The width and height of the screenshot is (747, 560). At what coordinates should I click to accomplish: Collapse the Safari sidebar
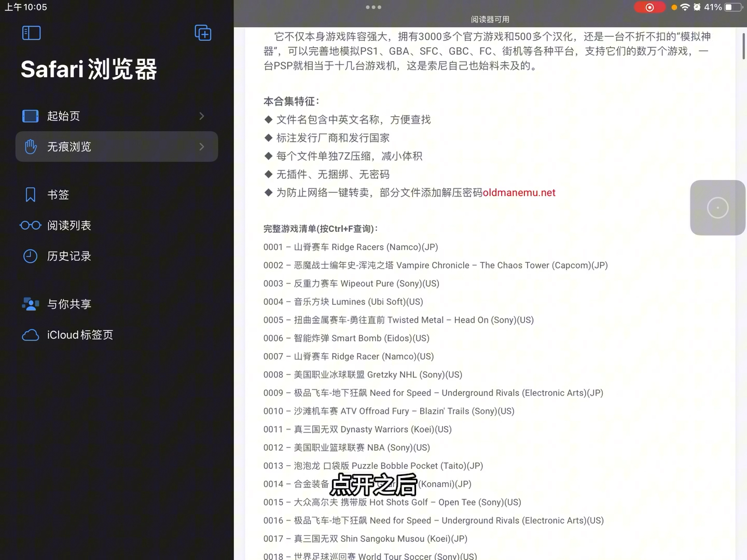point(31,33)
